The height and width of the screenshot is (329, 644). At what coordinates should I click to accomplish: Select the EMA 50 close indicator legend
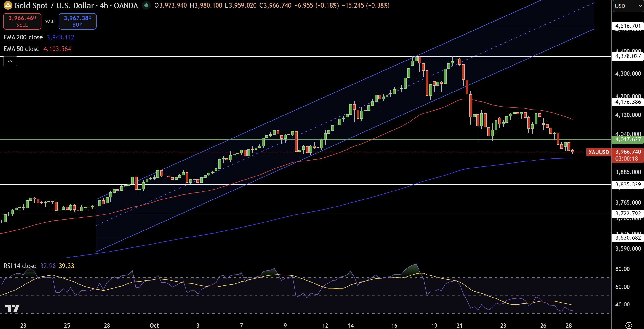(22, 49)
